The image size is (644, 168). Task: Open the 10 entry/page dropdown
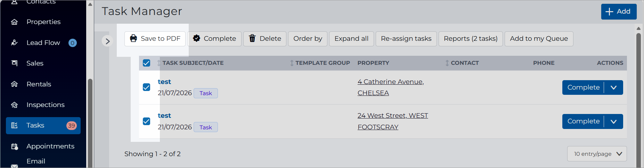click(597, 154)
